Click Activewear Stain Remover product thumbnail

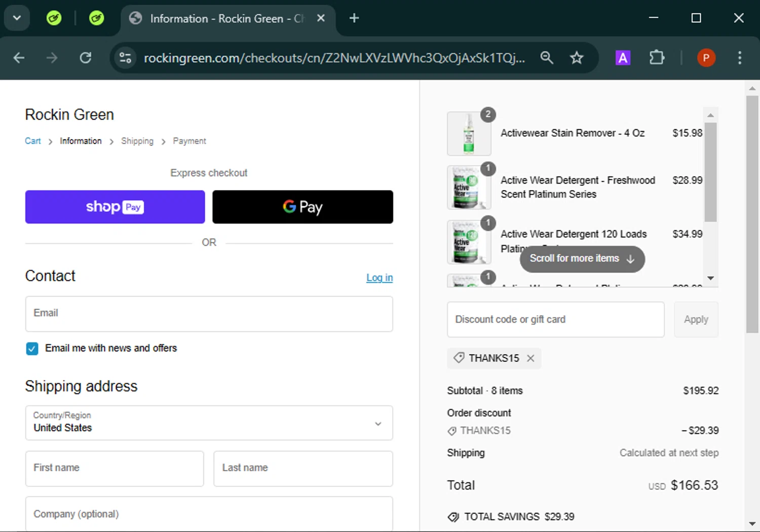[x=469, y=134]
